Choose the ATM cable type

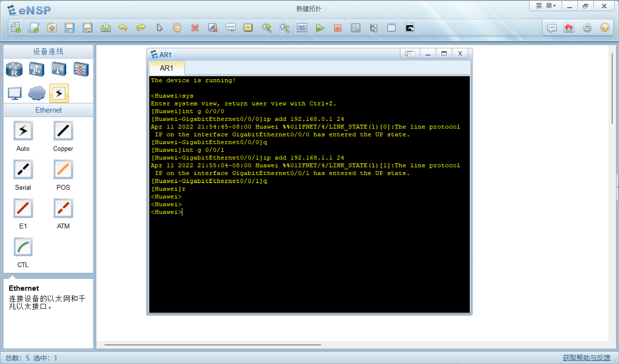coord(63,208)
